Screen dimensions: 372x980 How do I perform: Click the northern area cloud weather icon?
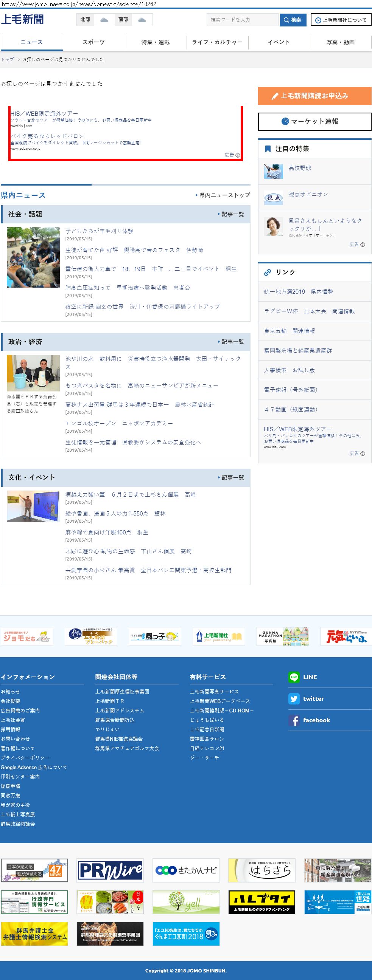coord(104,20)
